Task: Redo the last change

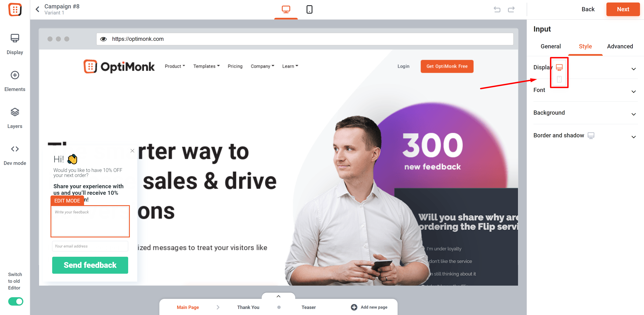Action: point(511,10)
